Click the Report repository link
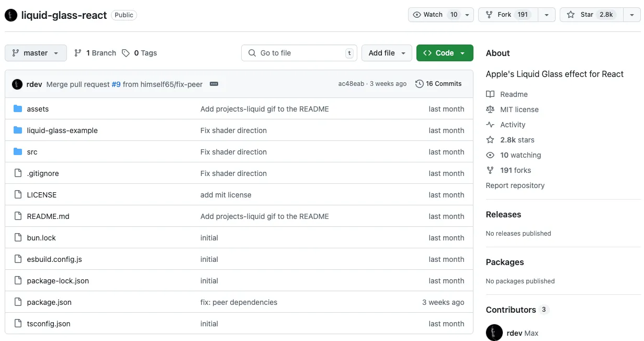This screenshot has width=644, height=341. pyautogui.click(x=515, y=185)
